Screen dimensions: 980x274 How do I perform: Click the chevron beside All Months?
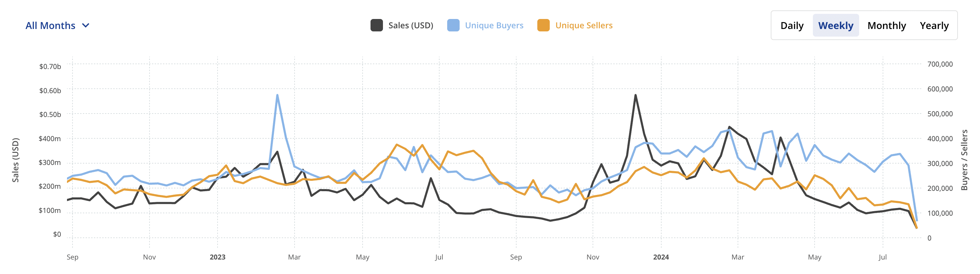point(86,26)
